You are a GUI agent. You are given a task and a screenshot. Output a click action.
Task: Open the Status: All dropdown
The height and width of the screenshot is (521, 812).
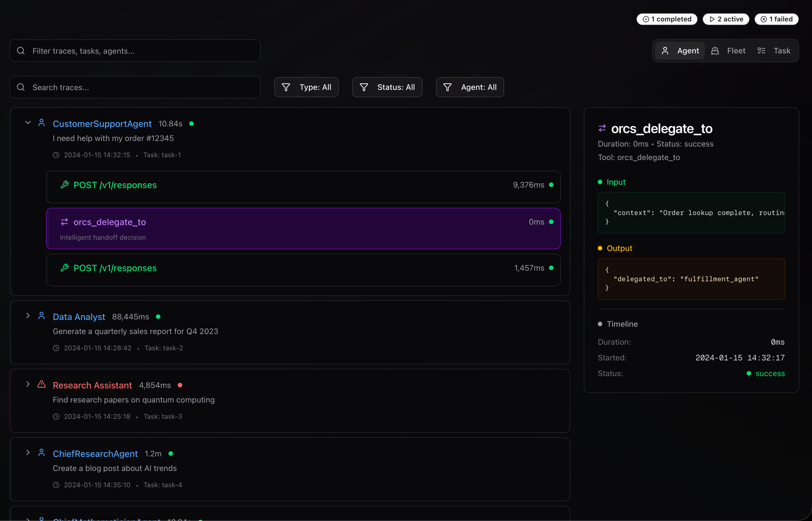[x=387, y=87]
